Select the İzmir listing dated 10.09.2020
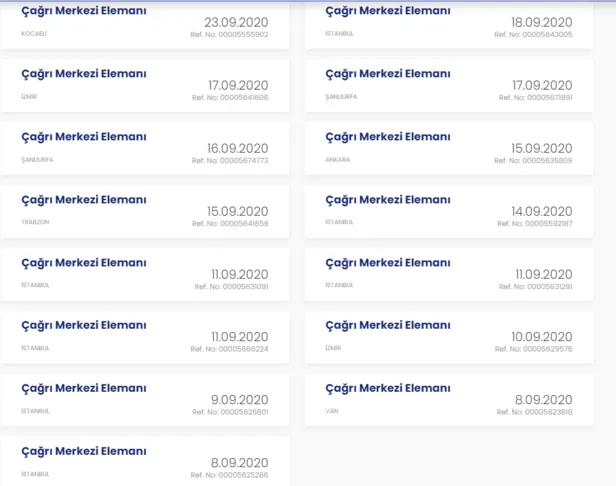This screenshot has width=616, height=486. point(388,325)
